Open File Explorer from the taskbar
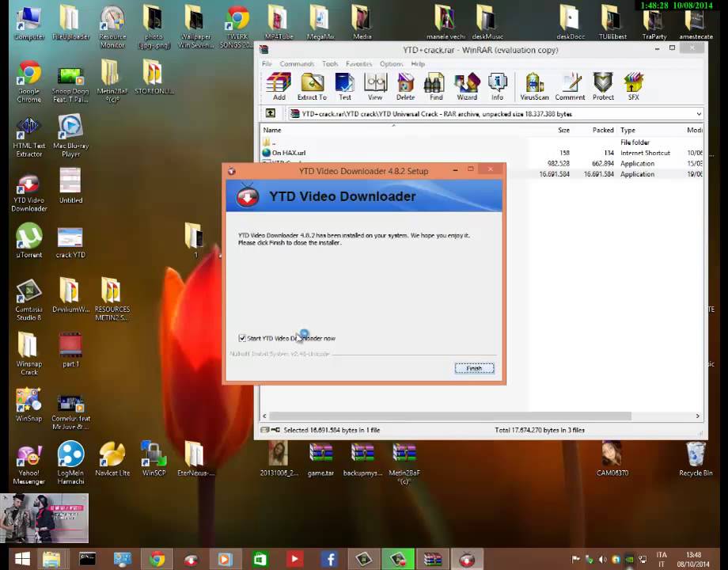This screenshot has width=728, height=570. (51, 559)
